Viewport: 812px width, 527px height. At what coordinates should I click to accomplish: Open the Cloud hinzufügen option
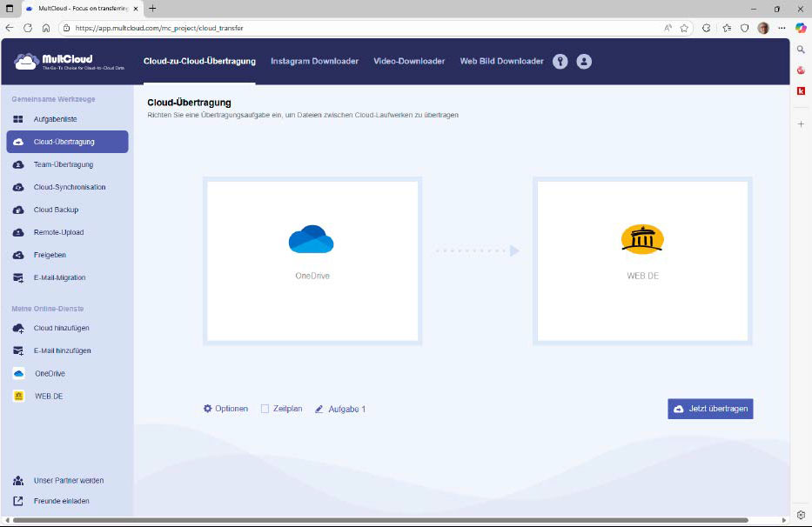[x=61, y=328]
